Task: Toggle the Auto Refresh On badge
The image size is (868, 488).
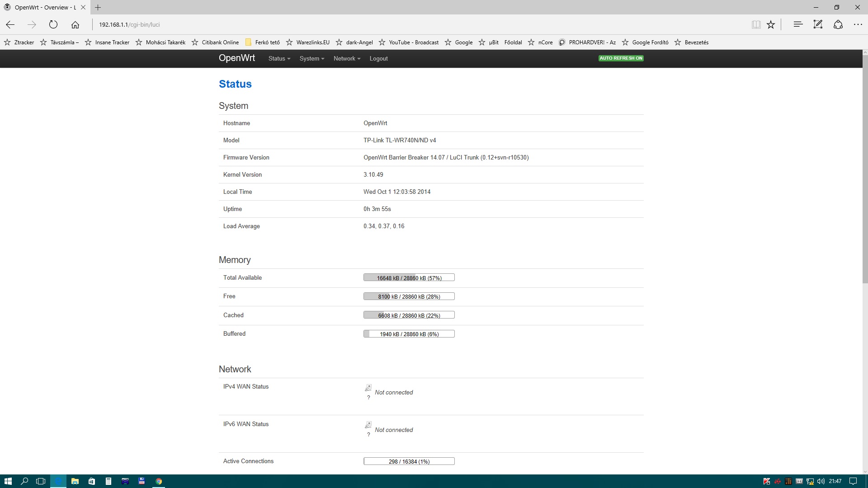Action: click(621, 58)
